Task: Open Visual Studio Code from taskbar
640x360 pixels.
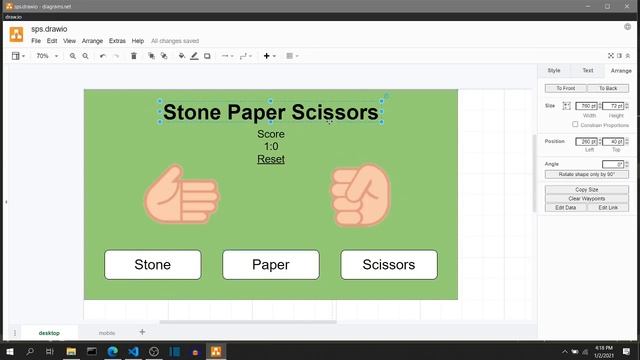Action: (x=133, y=351)
